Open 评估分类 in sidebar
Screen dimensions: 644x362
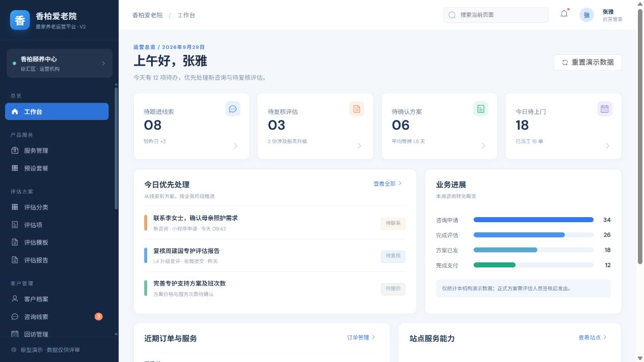(x=57, y=207)
